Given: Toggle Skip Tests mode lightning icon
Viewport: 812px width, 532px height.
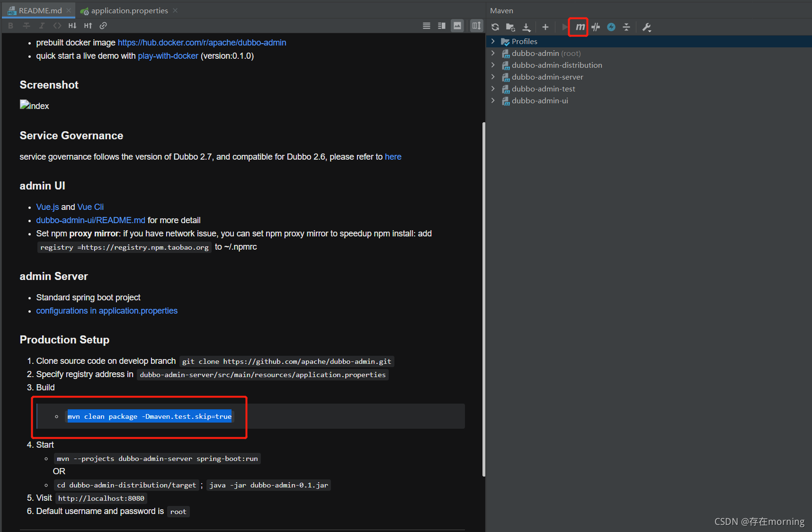Looking at the screenshot, I should [611, 27].
